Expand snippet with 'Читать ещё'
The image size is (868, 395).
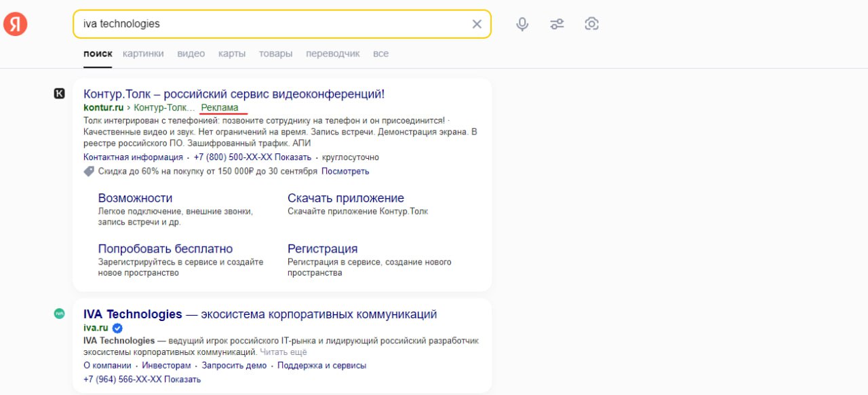click(x=283, y=352)
